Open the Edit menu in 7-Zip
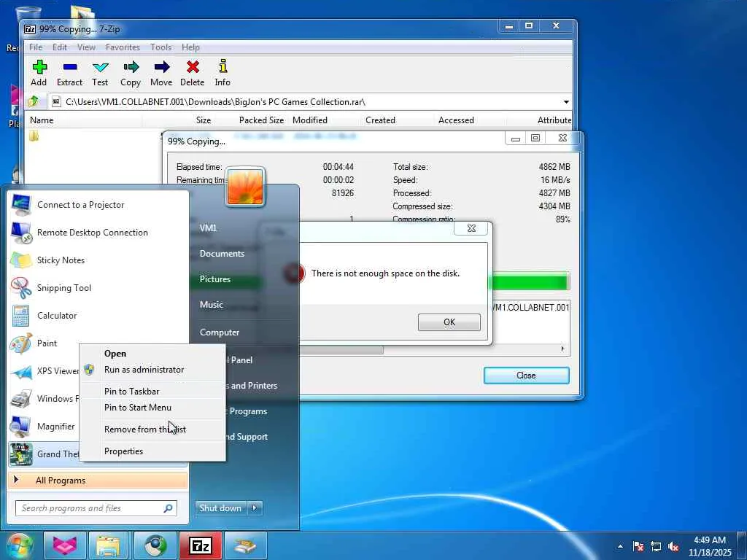 [60, 47]
